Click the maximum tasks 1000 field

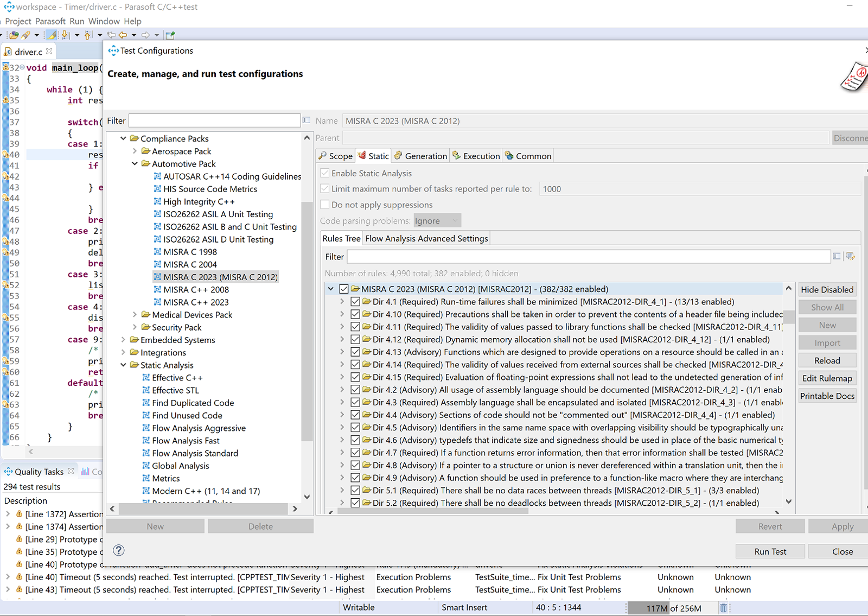pyautogui.click(x=700, y=189)
